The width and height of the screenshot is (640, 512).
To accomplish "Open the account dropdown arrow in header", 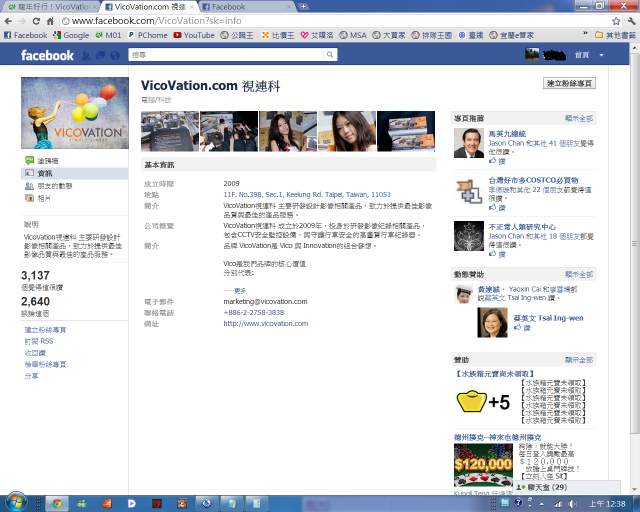I will pyautogui.click(x=601, y=55).
